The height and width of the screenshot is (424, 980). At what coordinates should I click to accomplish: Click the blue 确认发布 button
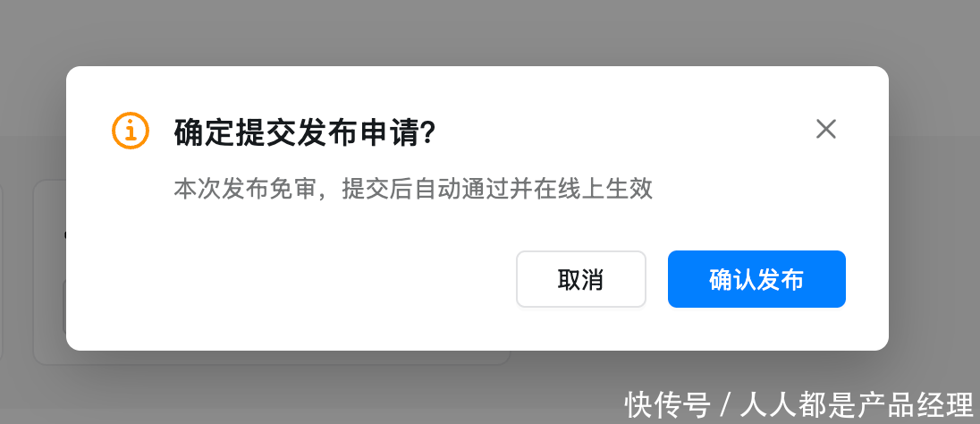pyautogui.click(x=756, y=279)
